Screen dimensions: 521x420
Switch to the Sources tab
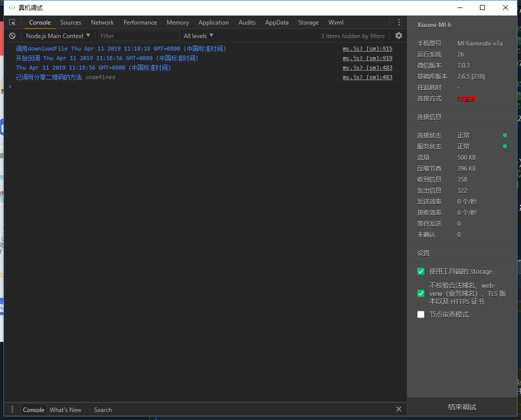pyautogui.click(x=71, y=23)
